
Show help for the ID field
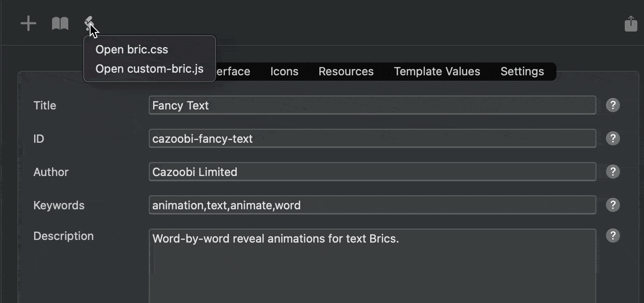pos(612,138)
